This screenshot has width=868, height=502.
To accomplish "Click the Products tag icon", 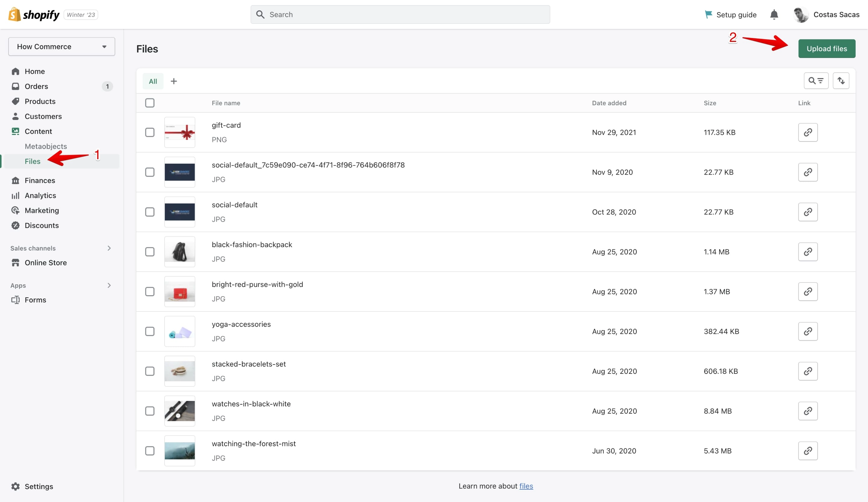I will [15, 101].
